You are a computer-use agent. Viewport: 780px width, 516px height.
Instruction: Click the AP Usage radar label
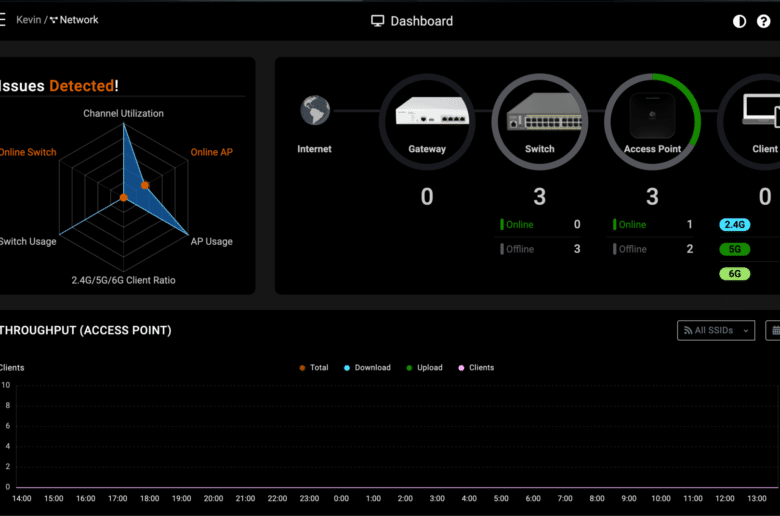(211, 241)
